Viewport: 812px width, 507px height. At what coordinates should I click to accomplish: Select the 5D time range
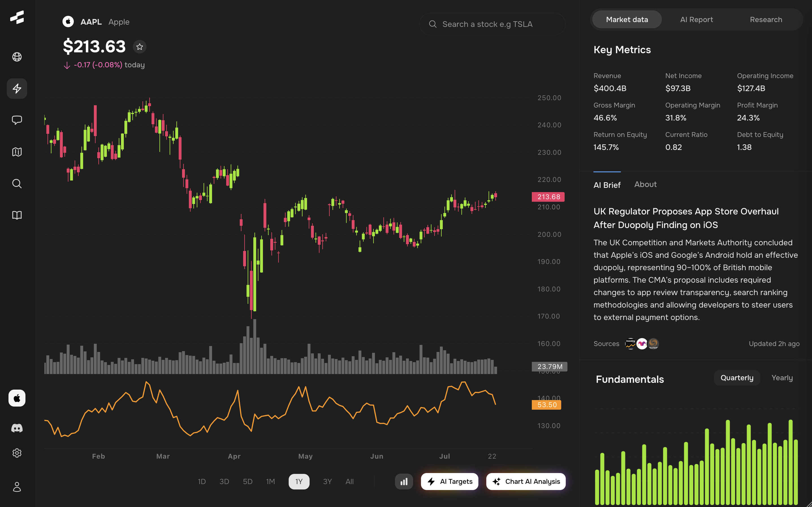pos(248,482)
